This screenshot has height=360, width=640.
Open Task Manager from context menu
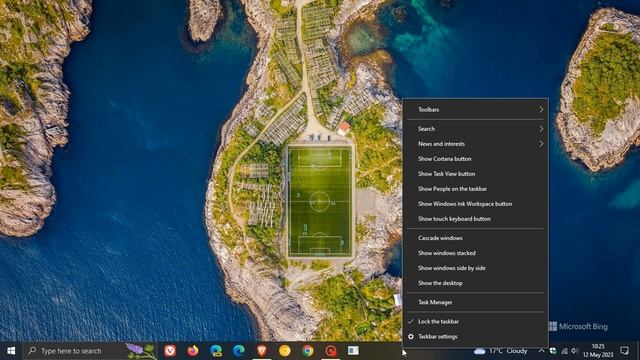[x=476, y=302]
